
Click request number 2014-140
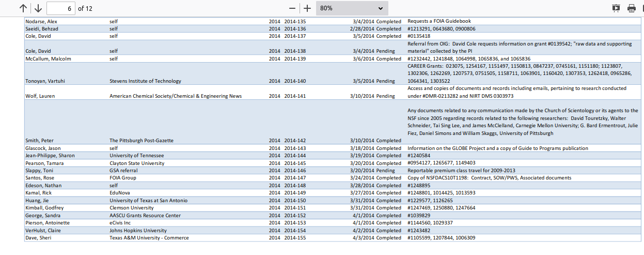pos(295,81)
